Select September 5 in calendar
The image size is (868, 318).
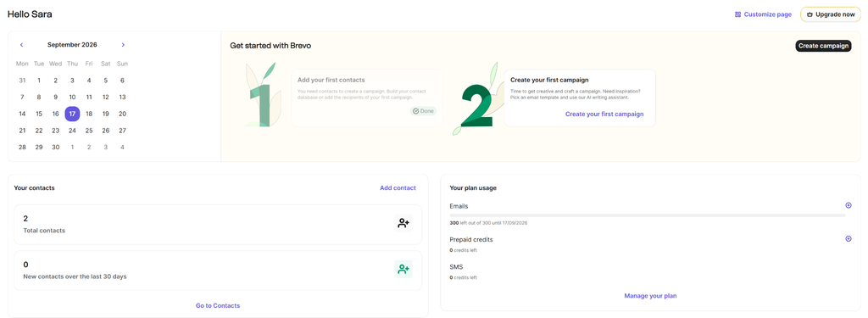[106, 81]
